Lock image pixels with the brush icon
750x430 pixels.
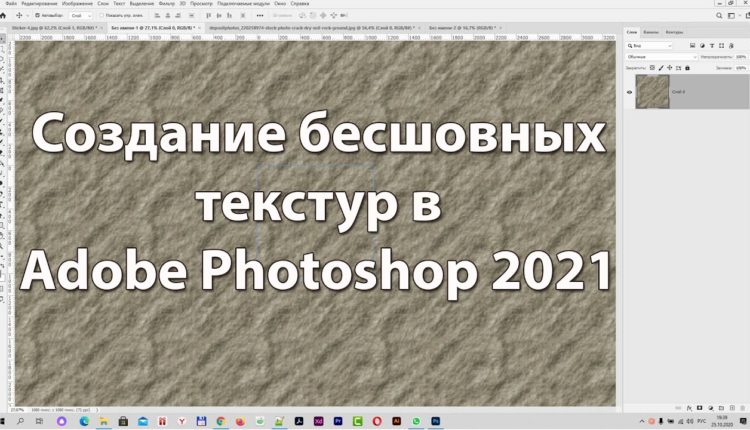(x=661, y=68)
